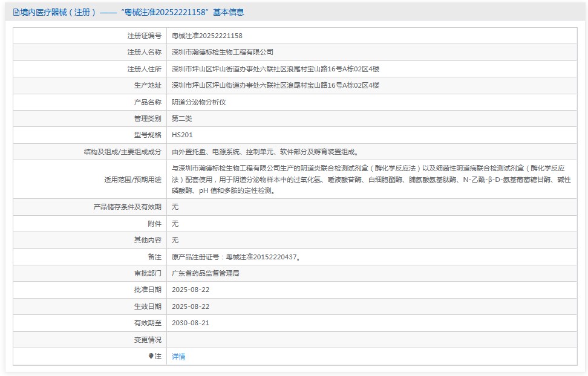Click the 注册人住所 address value
This screenshot has width=588, height=376.
(275, 69)
